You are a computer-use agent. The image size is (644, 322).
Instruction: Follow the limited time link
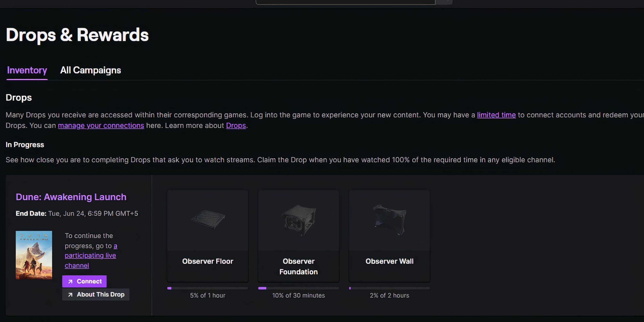click(x=496, y=115)
